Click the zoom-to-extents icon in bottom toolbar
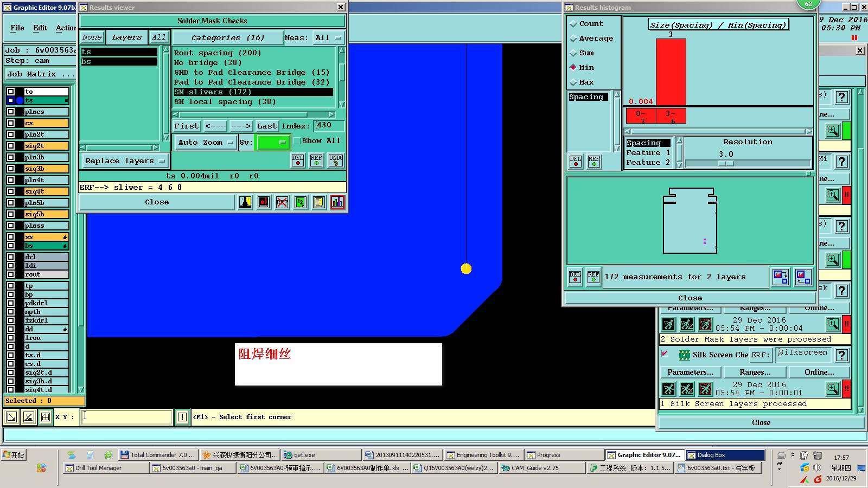 pyautogui.click(x=11, y=417)
